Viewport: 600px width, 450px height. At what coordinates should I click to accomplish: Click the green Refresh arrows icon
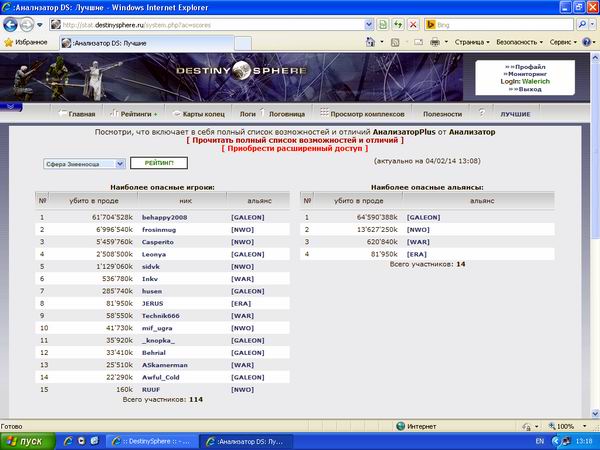[398, 25]
